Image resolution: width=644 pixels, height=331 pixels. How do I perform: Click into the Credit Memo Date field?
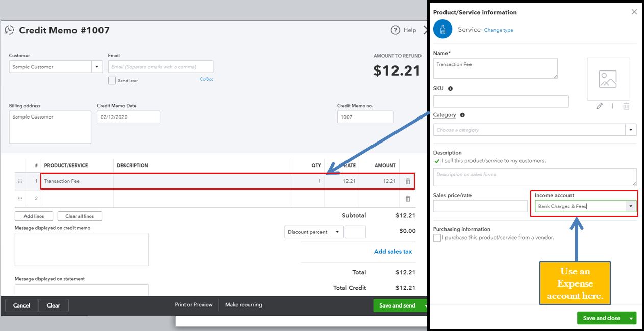(128, 117)
